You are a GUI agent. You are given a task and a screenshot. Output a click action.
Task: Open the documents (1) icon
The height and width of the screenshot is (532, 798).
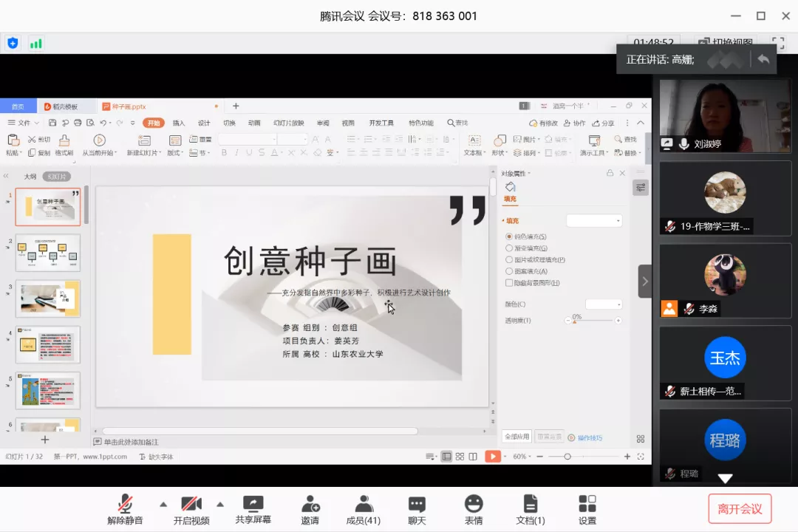coord(530,505)
